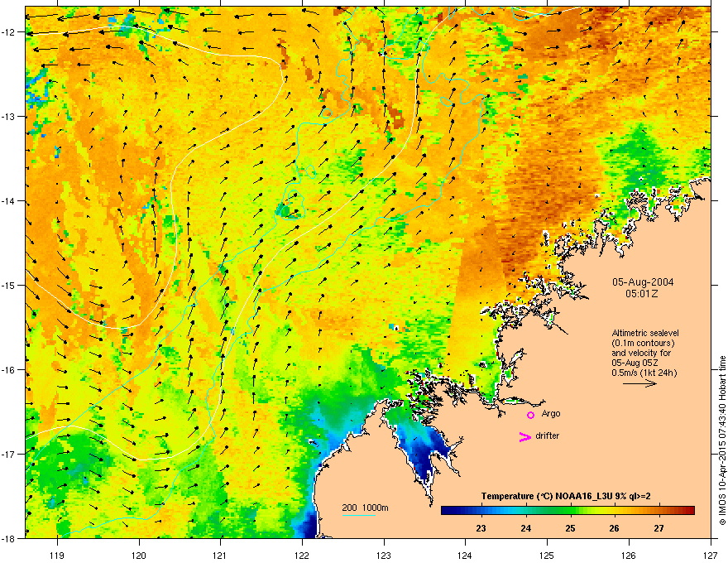The width and height of the screenshot is (728, 563).
Task: Click the latitude axis label -12
Action: (8, 32)
